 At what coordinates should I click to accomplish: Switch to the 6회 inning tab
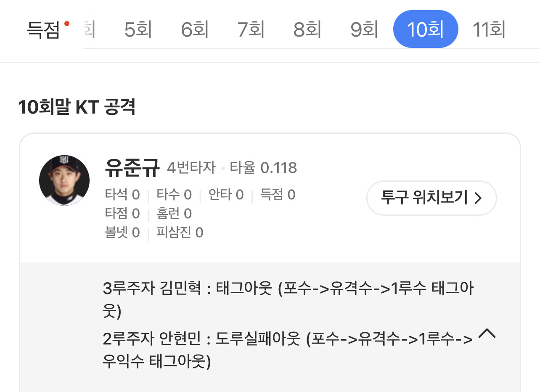point(194,30)
